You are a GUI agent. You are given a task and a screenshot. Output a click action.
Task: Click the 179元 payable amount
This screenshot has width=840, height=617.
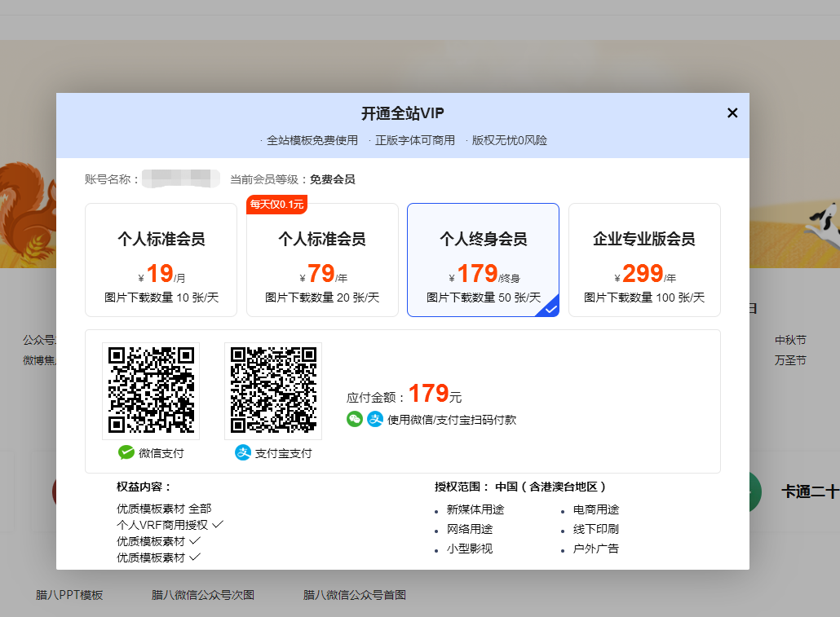tap(435, 394)
